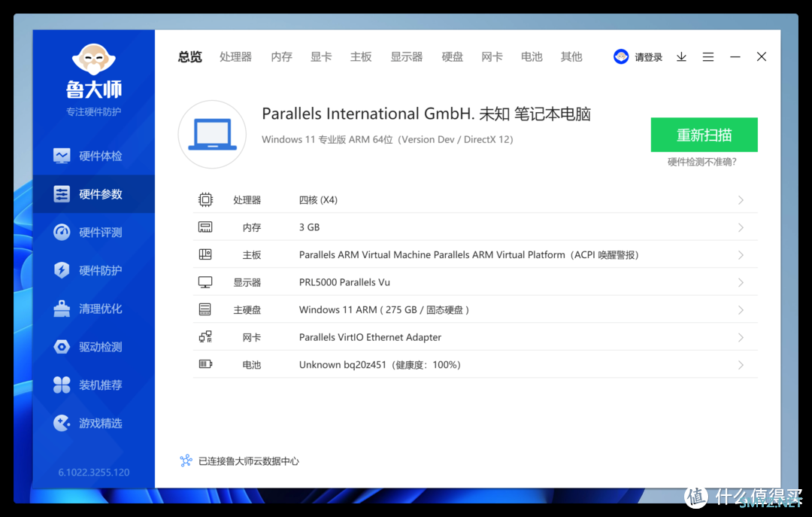Switch to the 总览 tab
Viewport: 812px width, 517px height.
(x=190, y=57)
